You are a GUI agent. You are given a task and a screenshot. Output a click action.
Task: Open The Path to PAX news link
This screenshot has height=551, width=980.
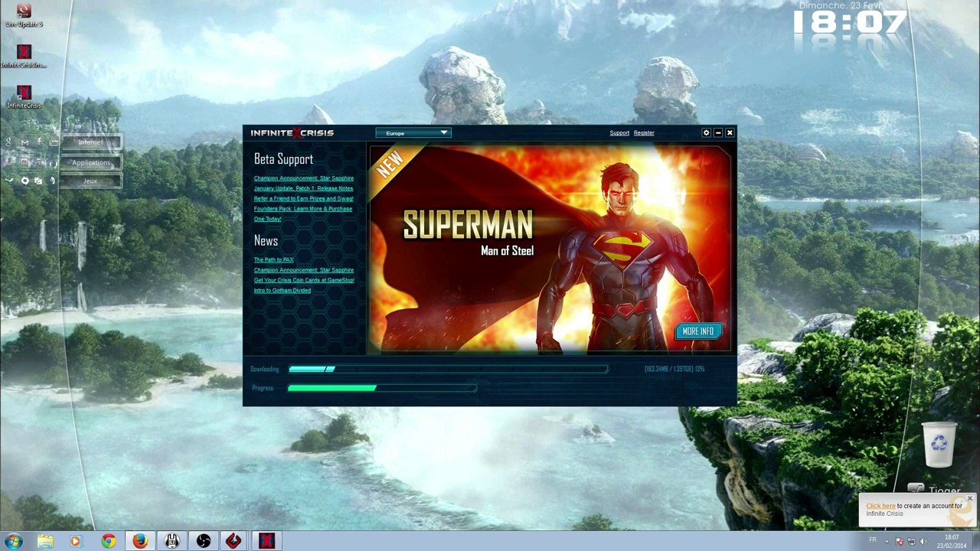tap(273, 260)
